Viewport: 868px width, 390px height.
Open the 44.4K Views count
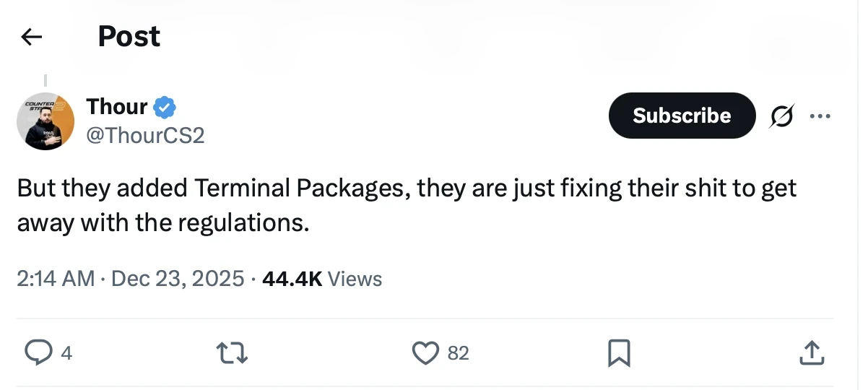pyautogui.click(x=322, y=278)
